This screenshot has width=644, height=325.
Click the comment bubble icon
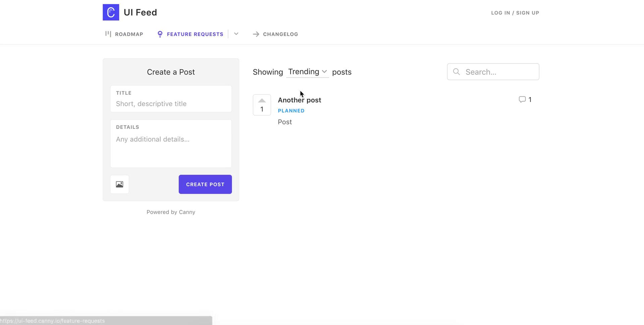(x=522, y=99)
